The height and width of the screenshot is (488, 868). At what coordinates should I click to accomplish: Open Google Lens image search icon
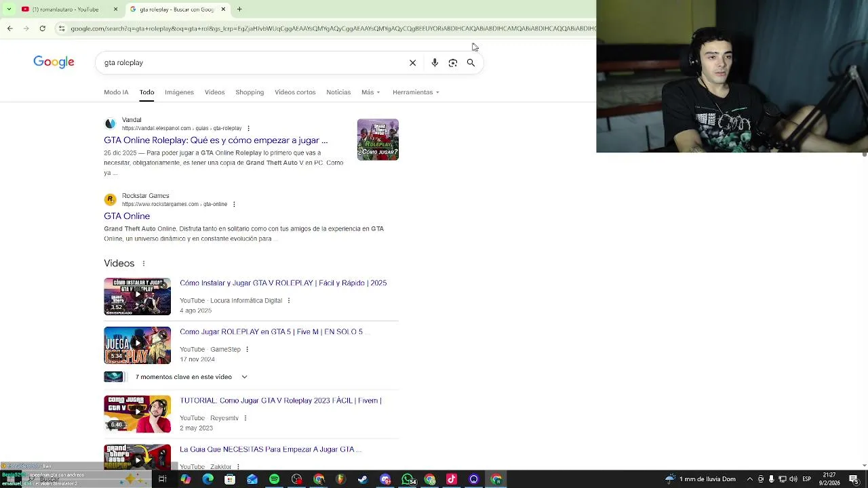pyautogui.click(x=453, y=62)
